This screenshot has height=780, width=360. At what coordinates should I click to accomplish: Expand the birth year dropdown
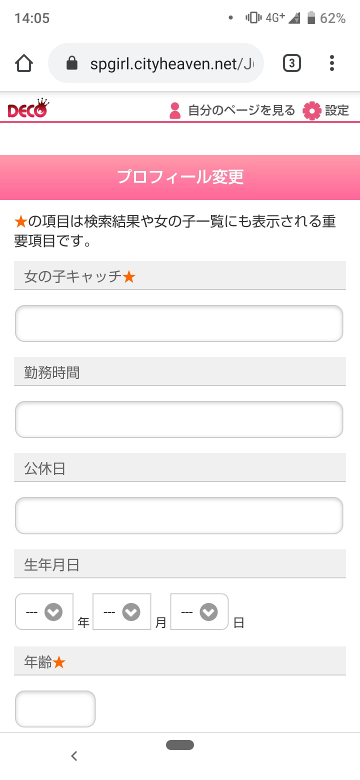click(44, 611)
